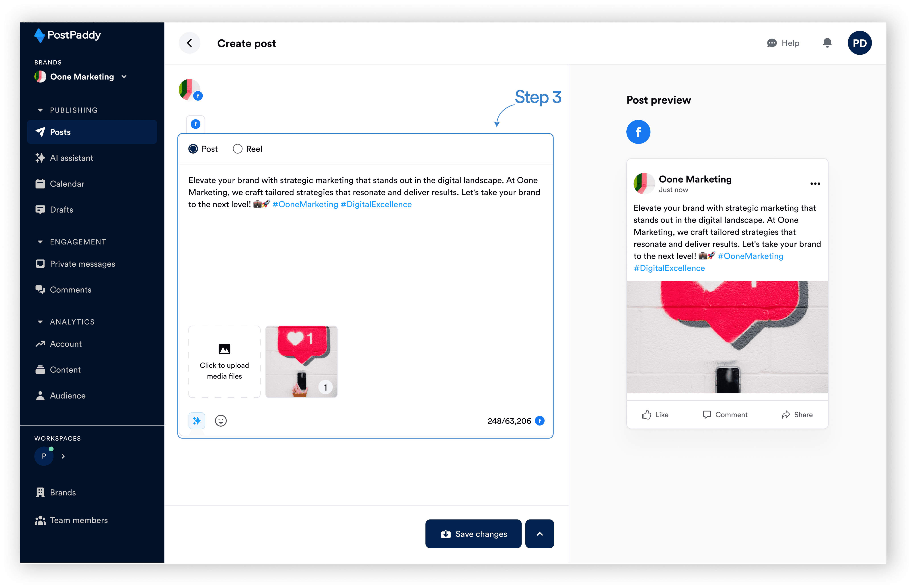This screenshot has height=588, width=913.
Task: Go to the Drafts menu item
Action: 61,210
